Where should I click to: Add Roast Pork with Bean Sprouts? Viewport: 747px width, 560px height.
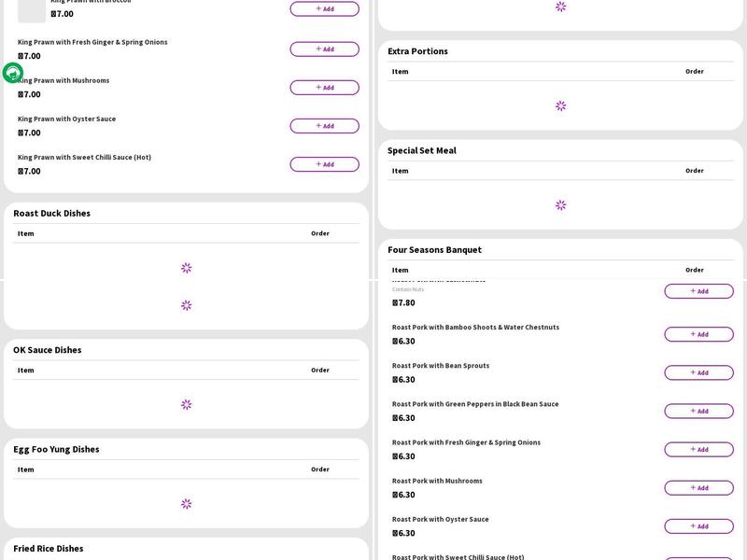[x=698, y=372]
